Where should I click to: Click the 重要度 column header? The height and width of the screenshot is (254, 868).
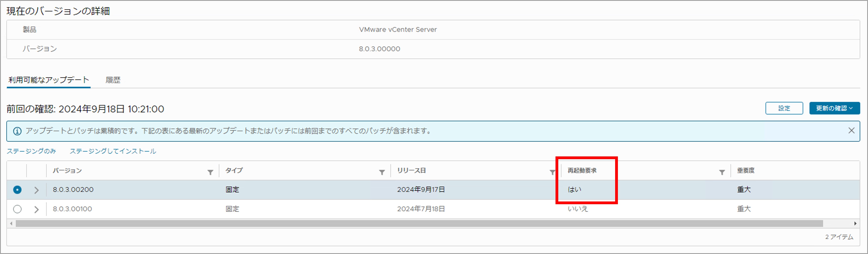(746, 170)
